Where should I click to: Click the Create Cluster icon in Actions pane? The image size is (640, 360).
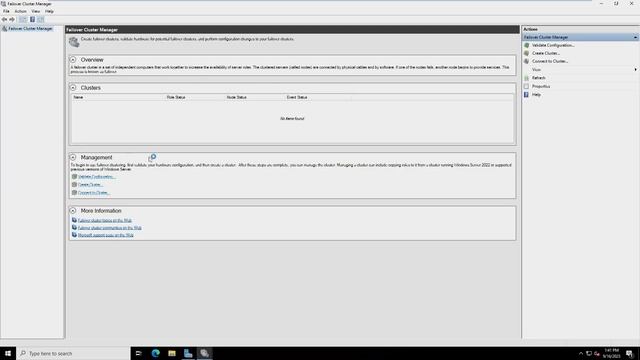[527, 53]
